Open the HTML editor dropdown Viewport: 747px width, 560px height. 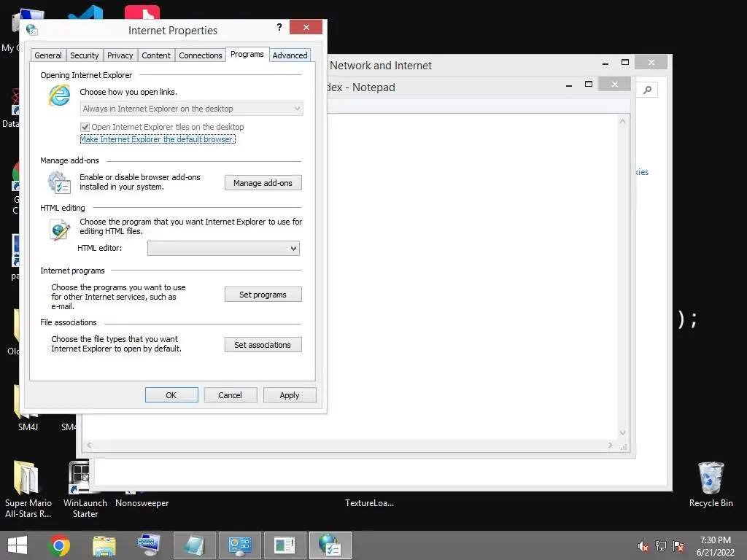[223, 248]
